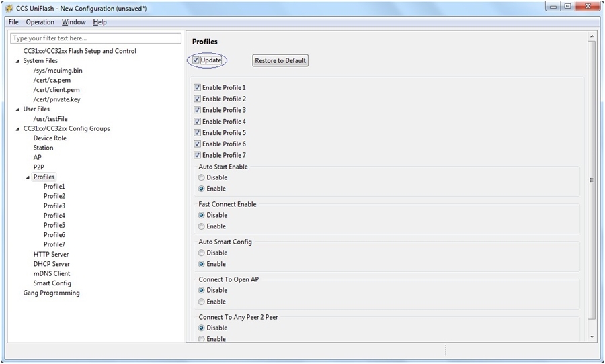Click the vertical scrollbar thumb

coord(592,180)
